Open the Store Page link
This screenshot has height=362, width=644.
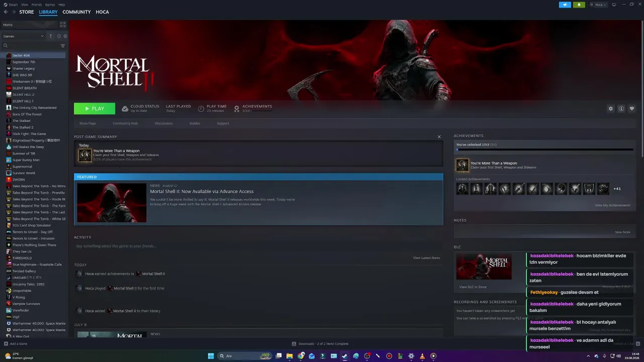(88, 123)
